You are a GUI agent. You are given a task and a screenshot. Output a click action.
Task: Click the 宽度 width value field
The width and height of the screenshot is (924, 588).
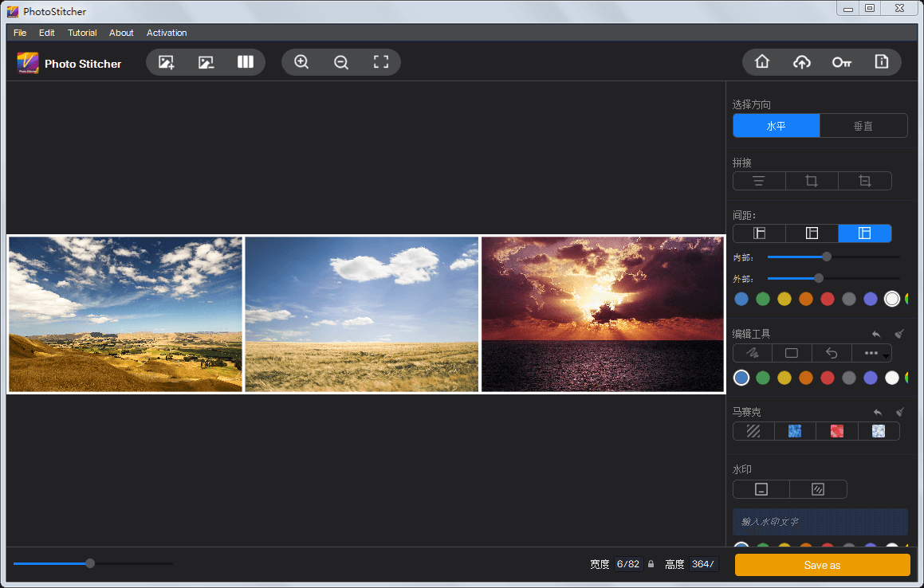628,564
